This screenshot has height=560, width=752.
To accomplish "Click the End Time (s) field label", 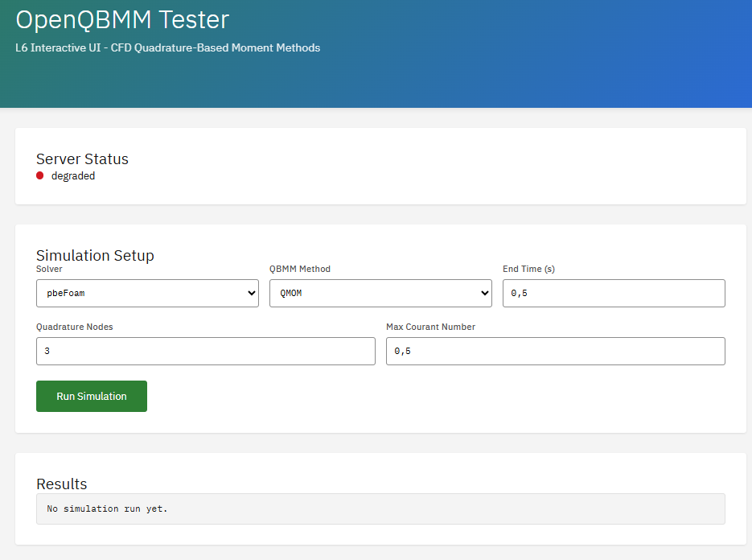I will tap(528, 269).
